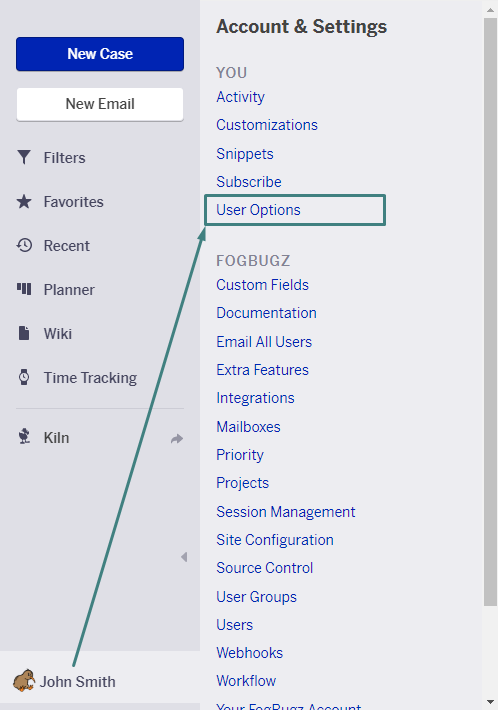The image size is (498, 710).
Task: Compose a New Email
Action: (100, 104)
